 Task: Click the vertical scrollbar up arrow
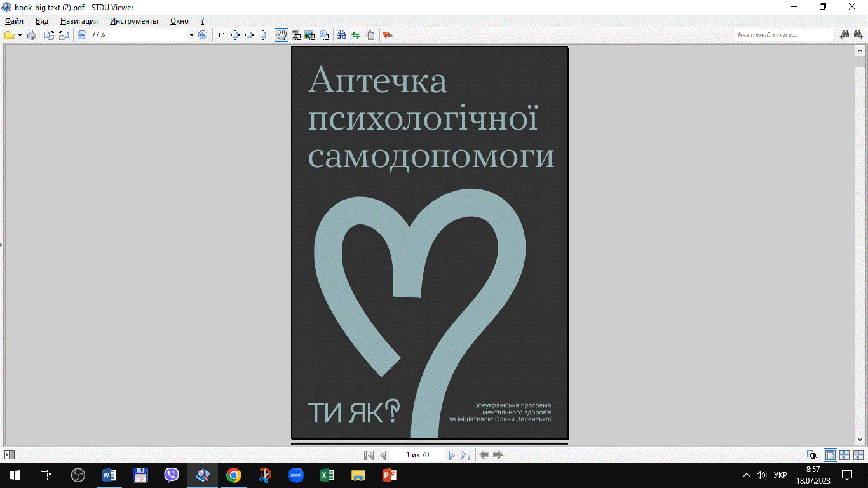[x=860, y=51]
